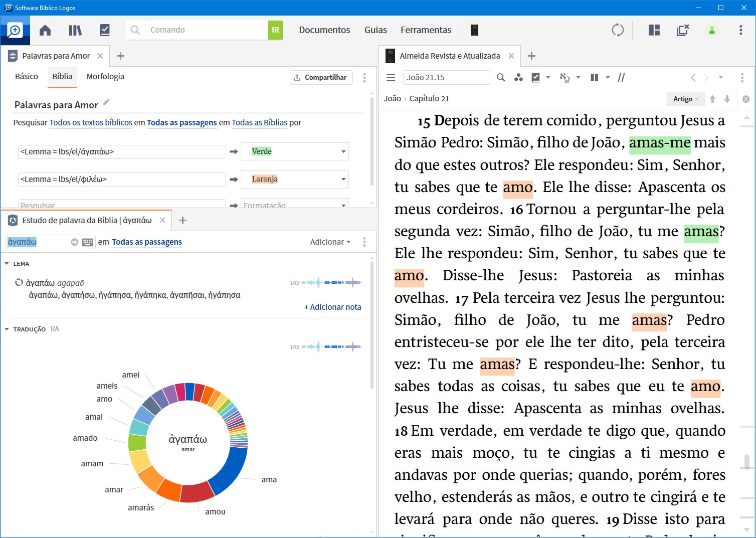Click the go arrow in word study box
756x538 pixels.
(x=75, y=242)
